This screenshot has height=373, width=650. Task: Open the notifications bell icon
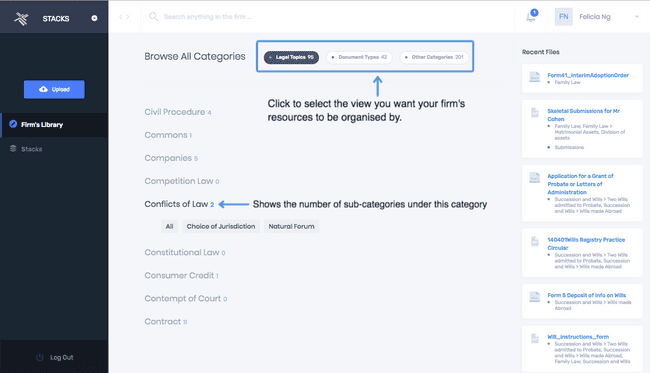[x=531, y=17]
